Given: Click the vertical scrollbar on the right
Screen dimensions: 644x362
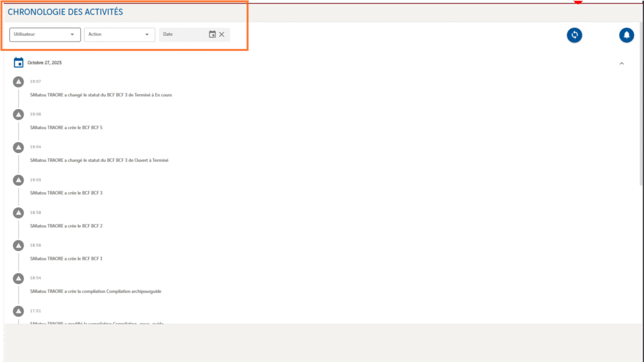Looking at the screenshot, I should click(x=641, y=126).
